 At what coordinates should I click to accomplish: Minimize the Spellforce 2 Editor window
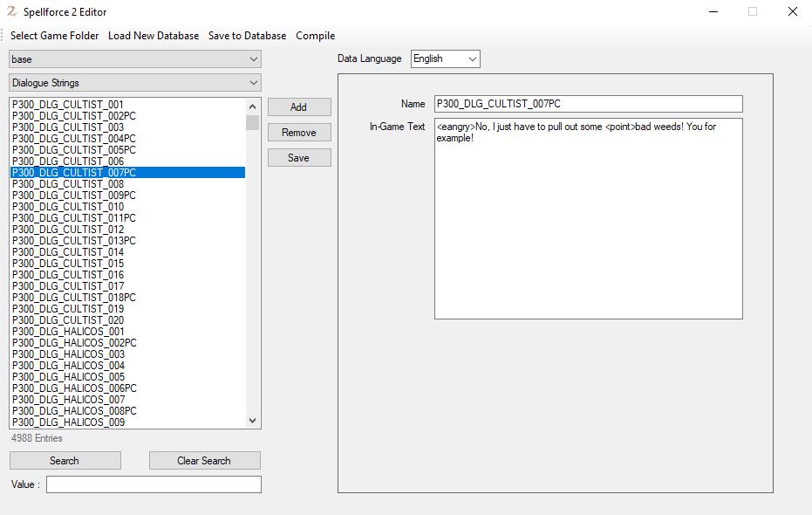tap(713, 11)
